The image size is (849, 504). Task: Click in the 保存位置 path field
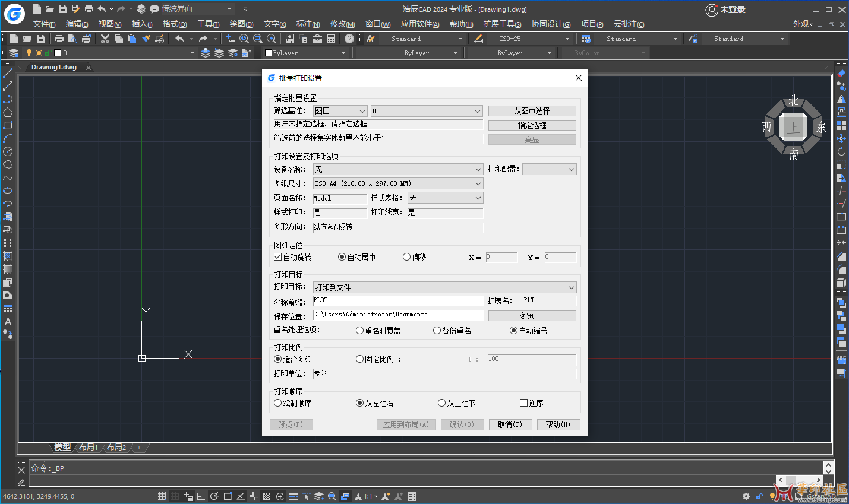(x=398, y=315)
